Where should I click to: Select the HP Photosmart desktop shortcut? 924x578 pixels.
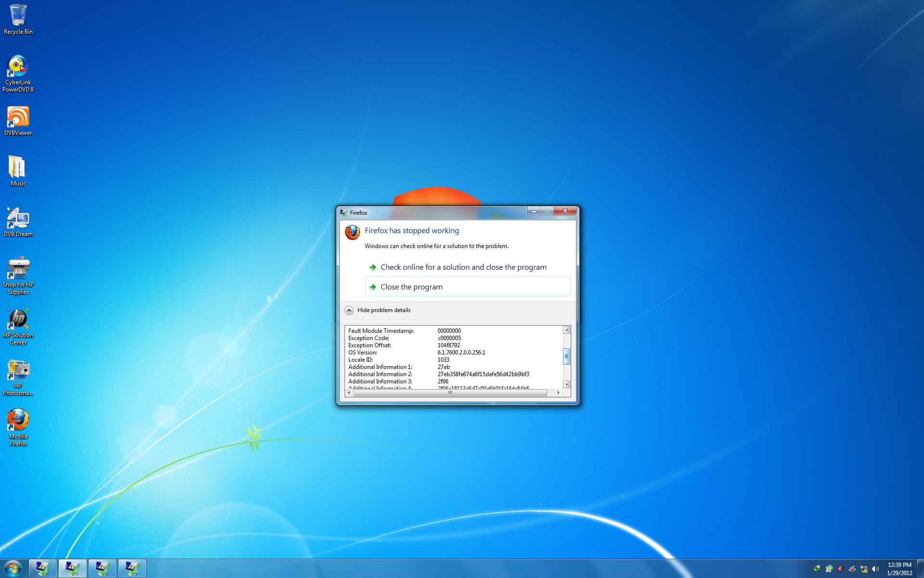pos(18,378)
